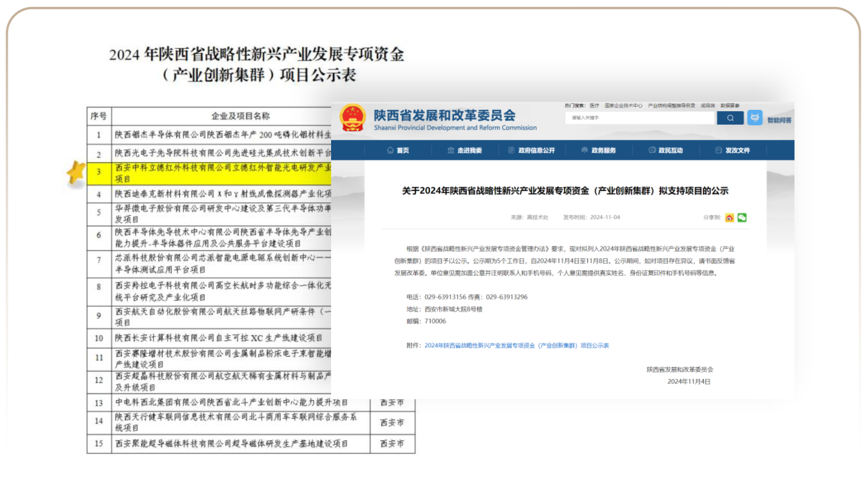Click the hot search term 成品油
This screenshot has height=491, width=868.
click(707, 106)
